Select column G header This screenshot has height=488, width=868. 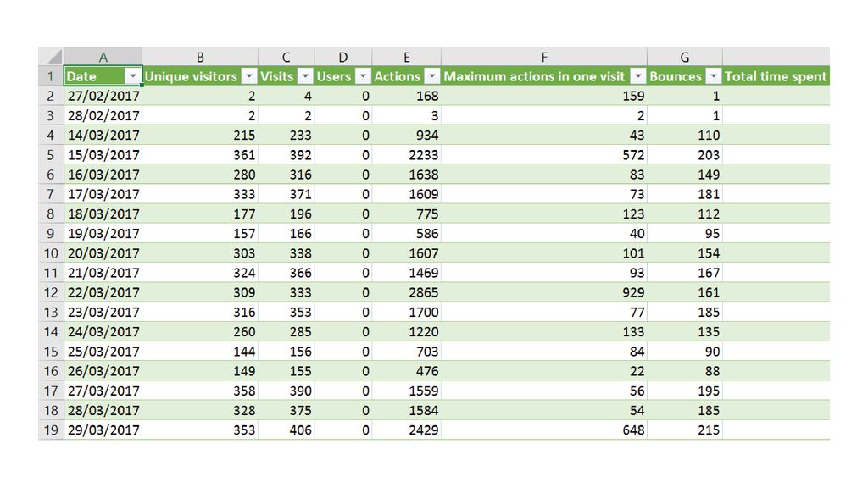point(685,57)
